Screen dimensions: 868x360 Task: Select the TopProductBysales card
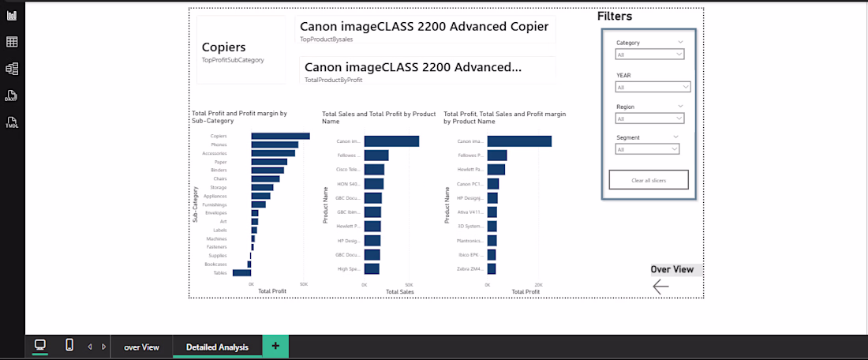pyautogui.click(x=425, y=29)
